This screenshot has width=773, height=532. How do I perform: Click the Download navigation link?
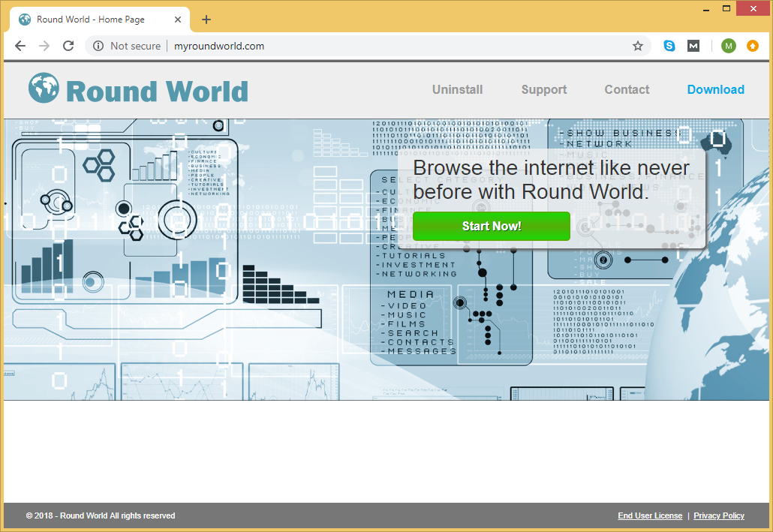click(715, 89)
